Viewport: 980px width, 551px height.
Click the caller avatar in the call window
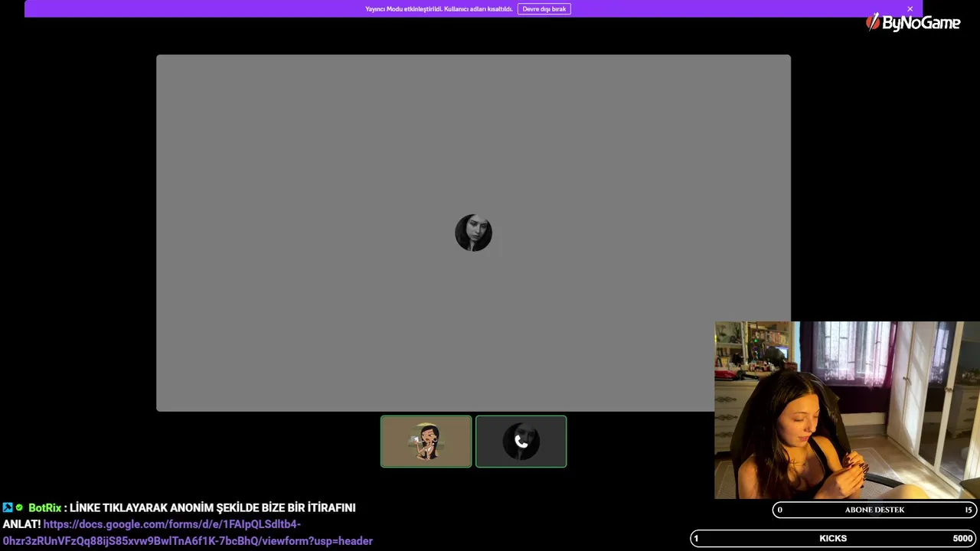point(473,233)
